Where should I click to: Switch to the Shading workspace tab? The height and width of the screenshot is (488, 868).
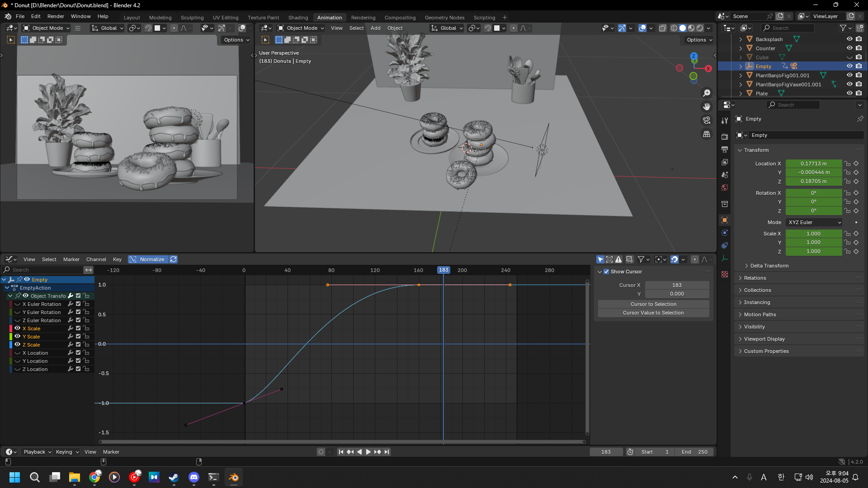(x=298, y=18)
